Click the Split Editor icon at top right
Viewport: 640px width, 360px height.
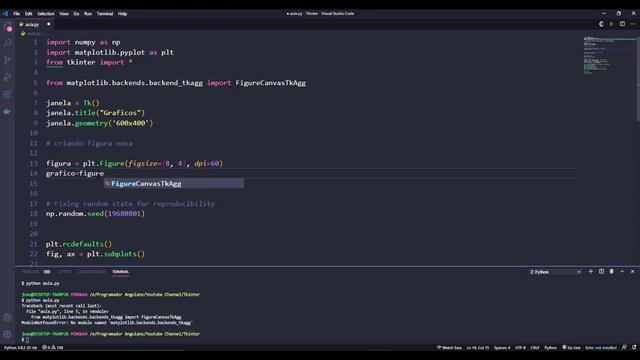coord(622,24)
